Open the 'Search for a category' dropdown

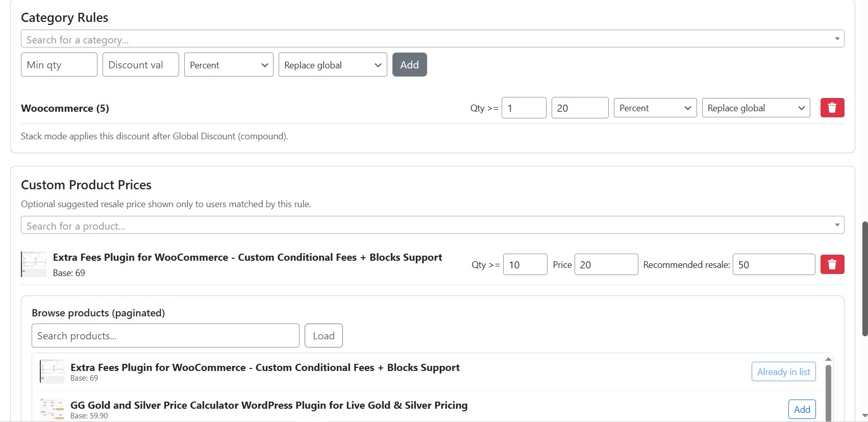432,39
